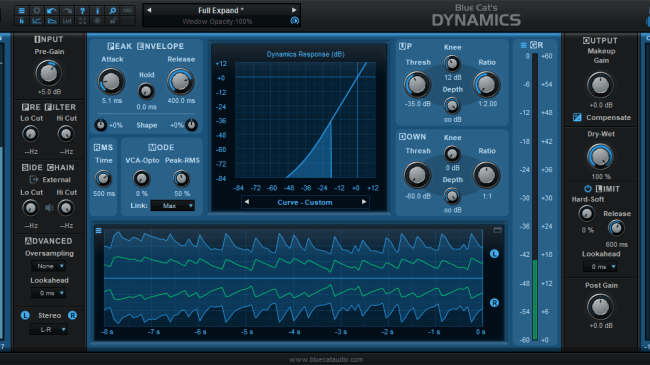
Task: Click the Side Chain section header
Action: point(49,168)
